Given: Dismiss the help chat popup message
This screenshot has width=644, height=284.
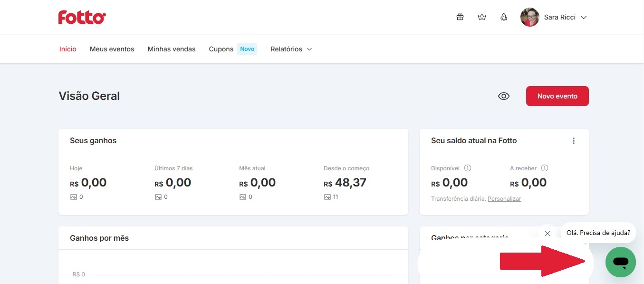Looking at the screenshot, I should (547, 233).
